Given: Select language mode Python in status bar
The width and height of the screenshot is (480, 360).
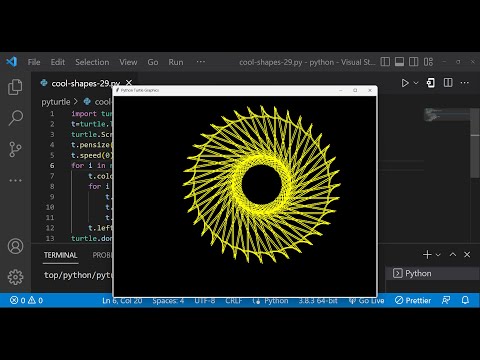Looking at the screenshot, I should pos(276,300).
